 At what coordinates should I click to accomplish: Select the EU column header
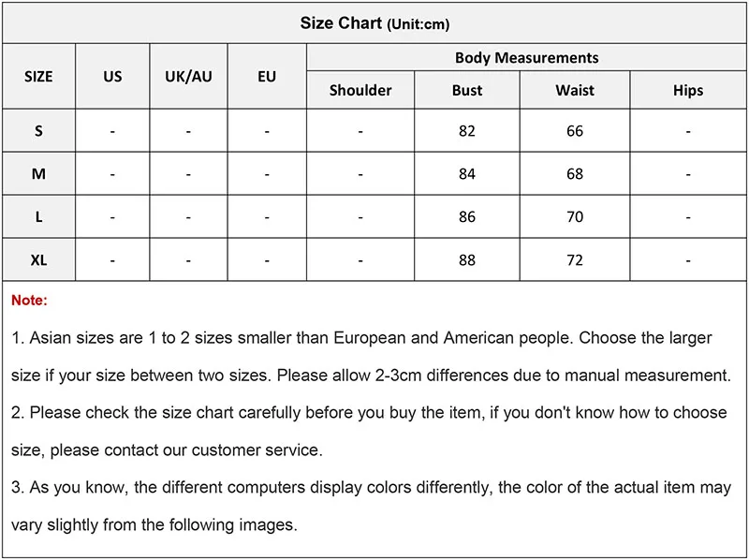pos(267,76)
